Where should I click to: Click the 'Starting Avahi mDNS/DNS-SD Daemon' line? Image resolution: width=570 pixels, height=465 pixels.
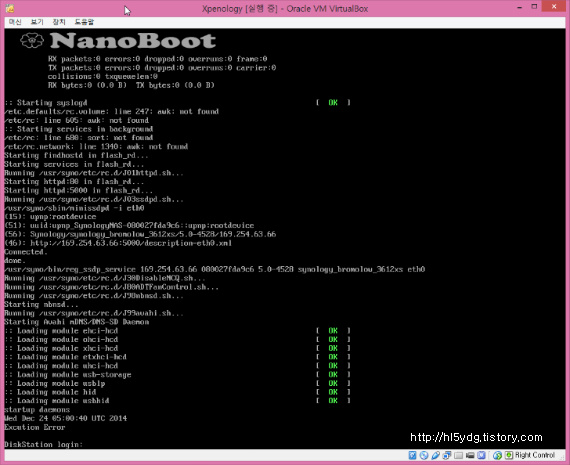[76, 322]
